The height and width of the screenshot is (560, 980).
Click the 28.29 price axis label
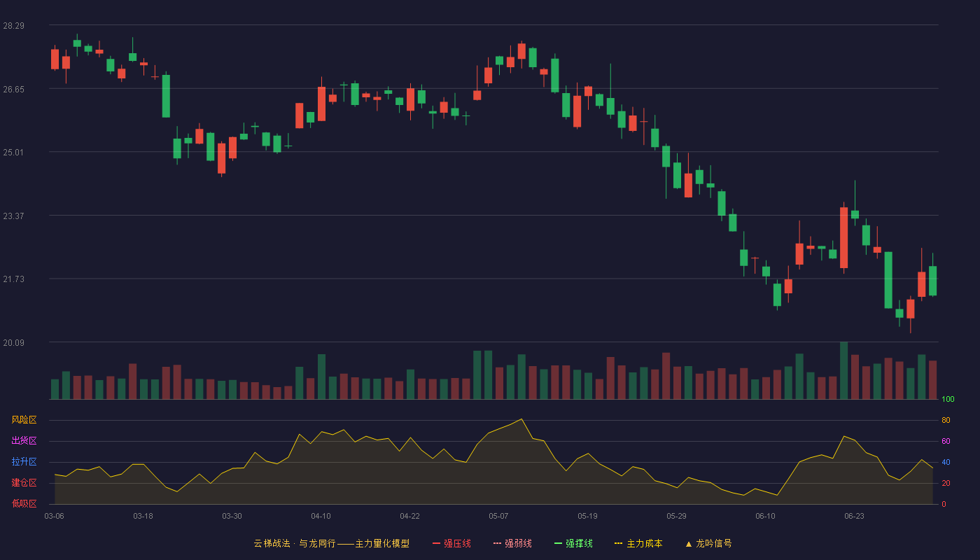pyautogui.click(x=13, y=26)
